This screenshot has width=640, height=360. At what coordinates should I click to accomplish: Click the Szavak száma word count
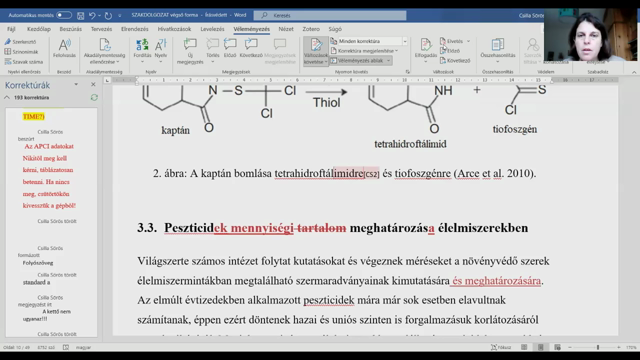[24, 62]
